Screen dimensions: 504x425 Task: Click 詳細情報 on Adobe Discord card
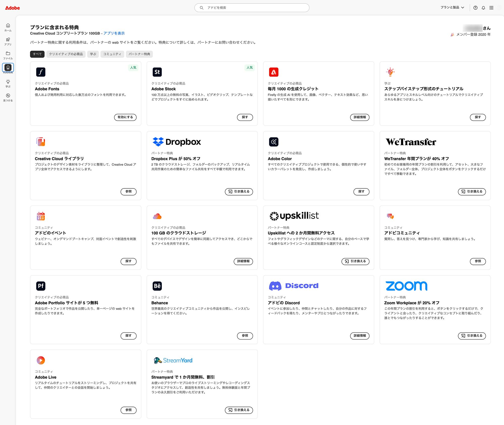(x=360, y=336)
